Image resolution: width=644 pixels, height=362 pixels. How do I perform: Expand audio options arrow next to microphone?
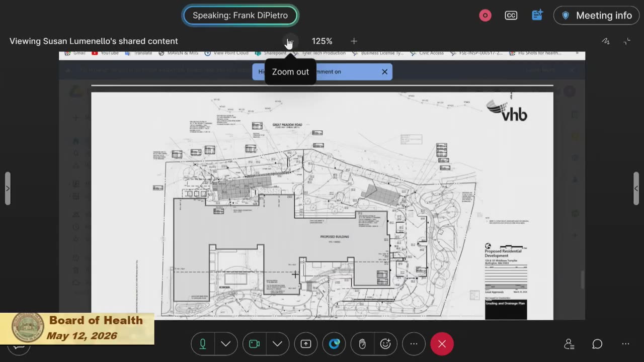pyautogui.click(x=226, y=344)
